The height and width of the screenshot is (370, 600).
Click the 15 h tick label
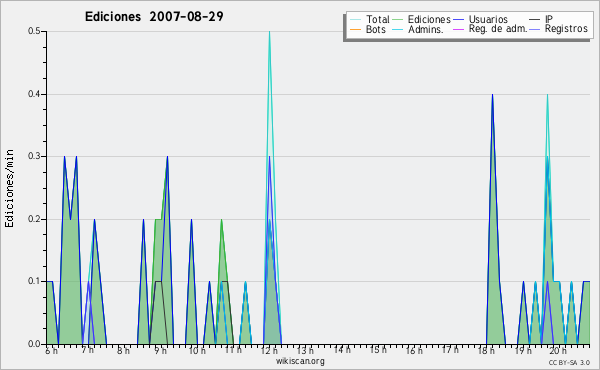[x=378, y=350]
